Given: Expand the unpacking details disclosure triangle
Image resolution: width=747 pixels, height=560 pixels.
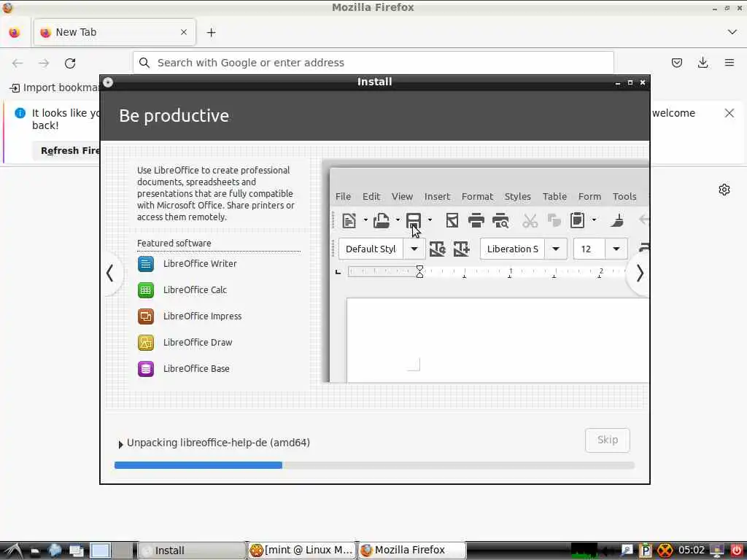Looking at the screenshot, I should (120, 444).
